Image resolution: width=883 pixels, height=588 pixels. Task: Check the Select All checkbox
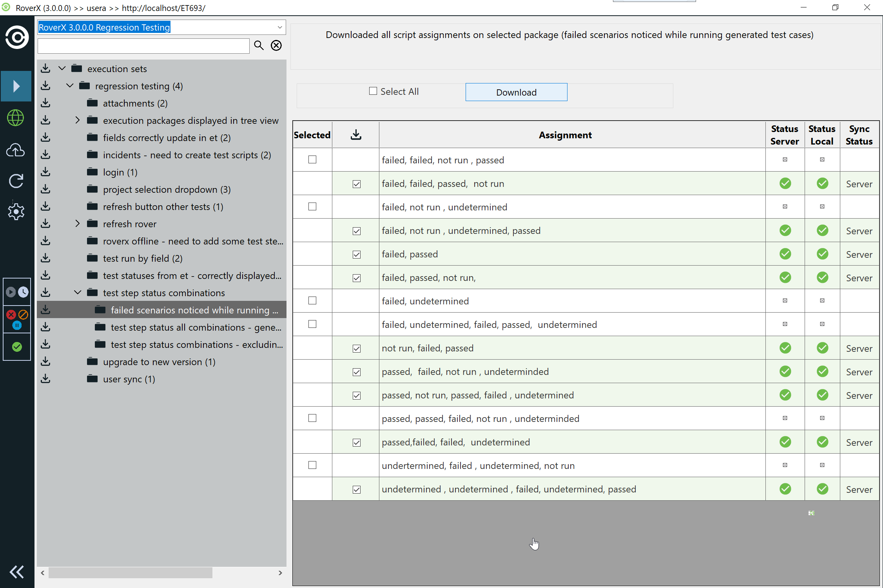(x=373, y=91)
